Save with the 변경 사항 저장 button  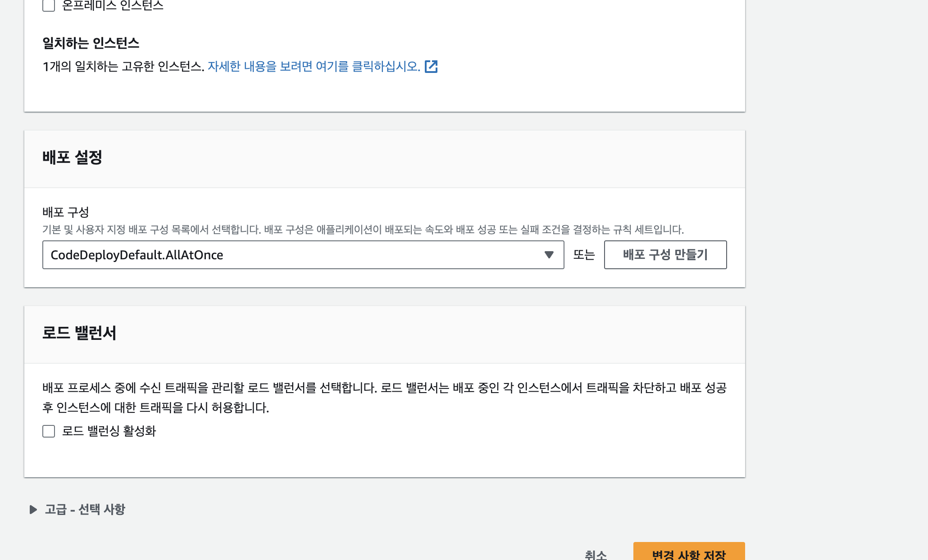click(x=689, y=554)
